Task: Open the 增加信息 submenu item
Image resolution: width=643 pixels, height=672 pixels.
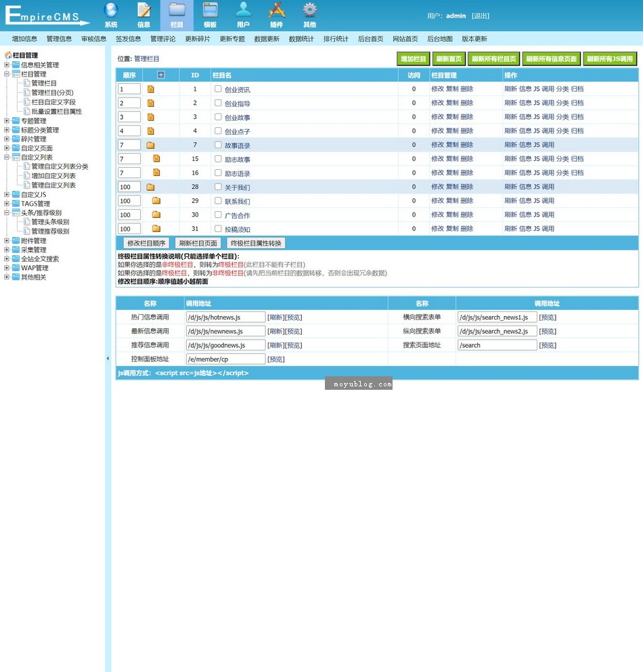Action: [24, 39]
